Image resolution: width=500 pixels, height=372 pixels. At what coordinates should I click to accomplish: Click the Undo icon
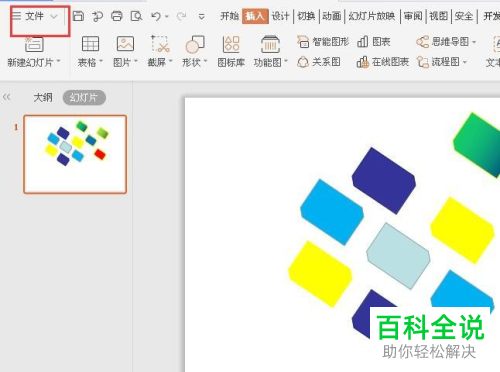point(156,16)
